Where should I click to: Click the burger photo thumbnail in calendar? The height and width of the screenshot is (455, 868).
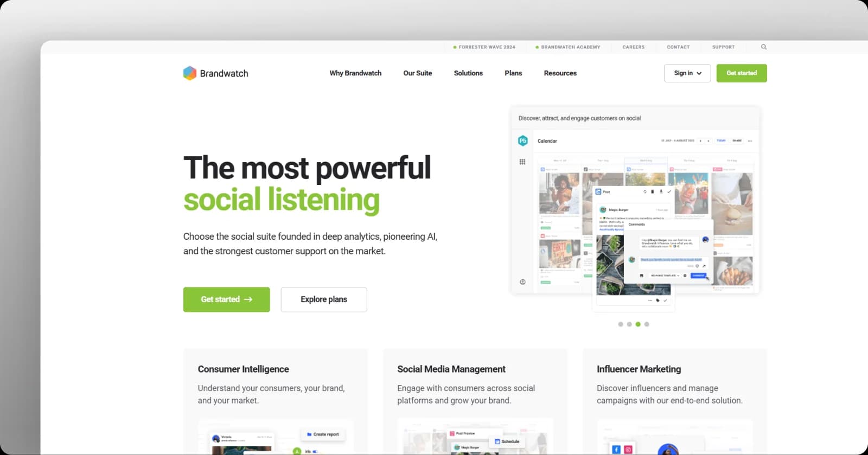[x=732, y=203]
